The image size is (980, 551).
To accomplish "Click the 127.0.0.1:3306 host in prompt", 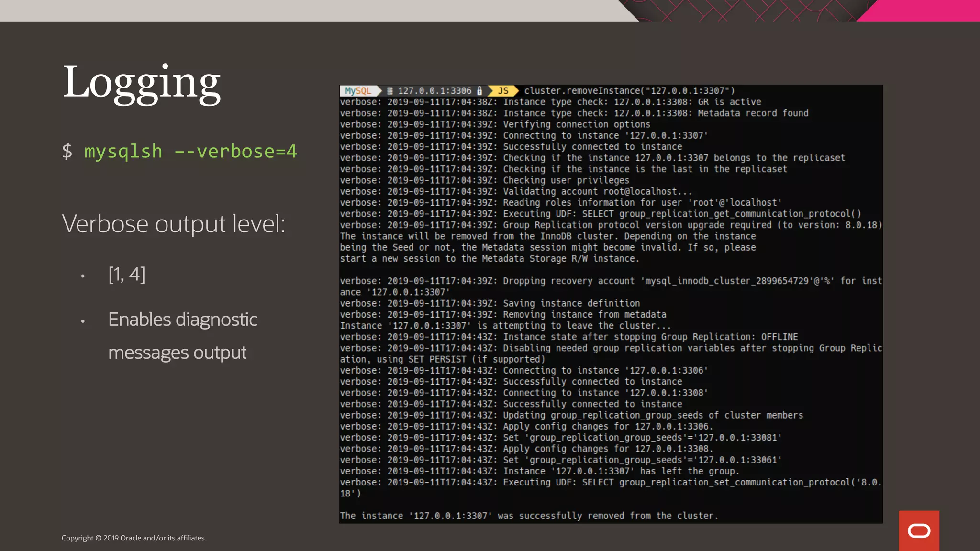I will click(434, 91).
